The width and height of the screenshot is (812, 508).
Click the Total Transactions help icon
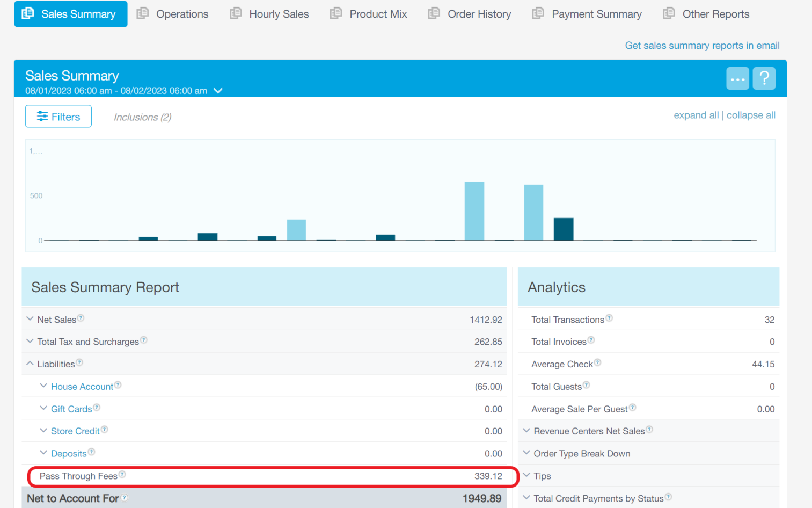[609, 318]
